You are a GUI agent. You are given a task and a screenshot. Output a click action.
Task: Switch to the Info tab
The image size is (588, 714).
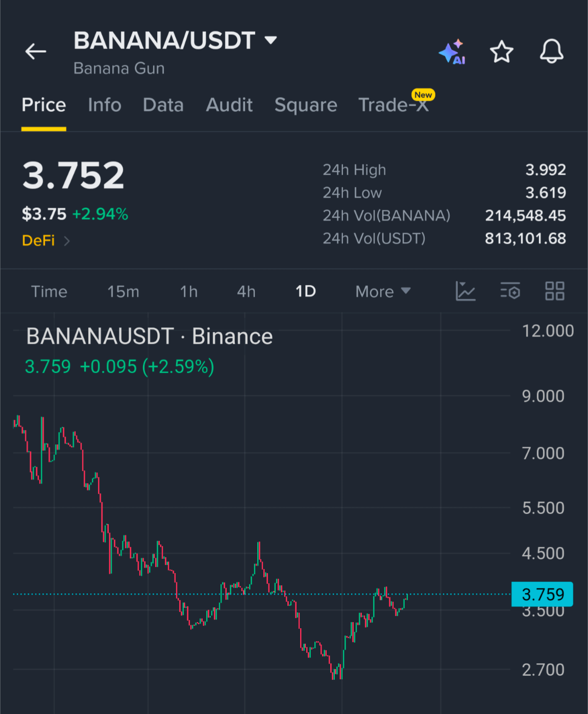(x=105, y=105)
